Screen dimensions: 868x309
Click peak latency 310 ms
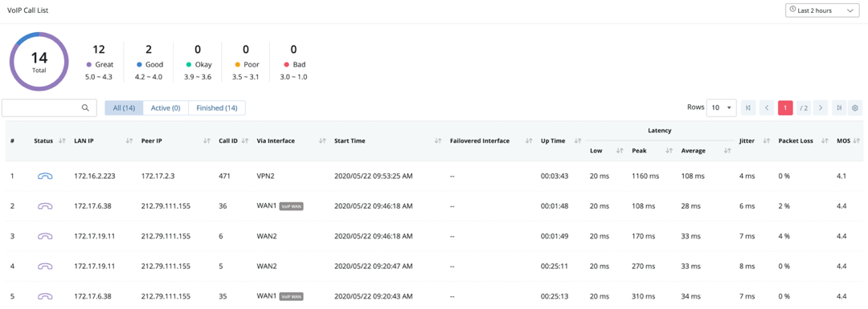643,296
